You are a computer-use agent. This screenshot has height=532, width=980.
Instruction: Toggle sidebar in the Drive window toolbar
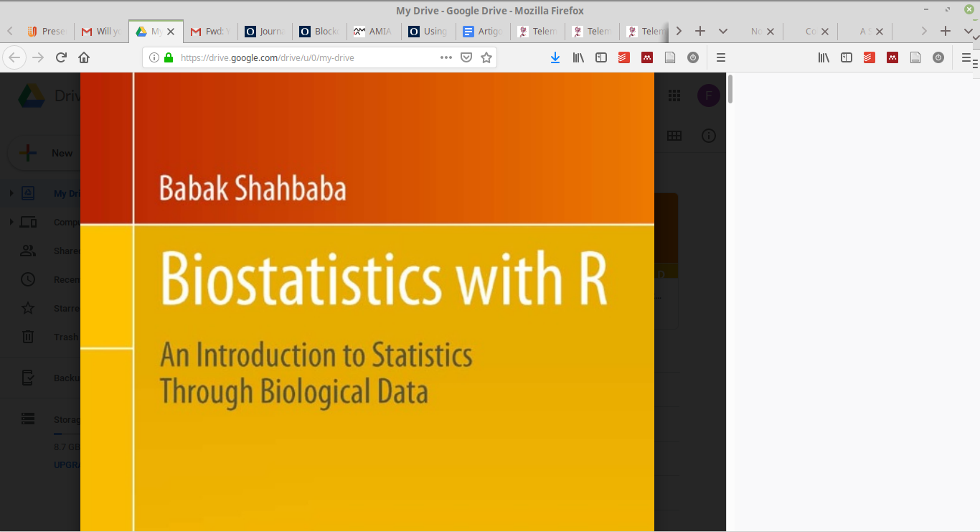[601, 57]
